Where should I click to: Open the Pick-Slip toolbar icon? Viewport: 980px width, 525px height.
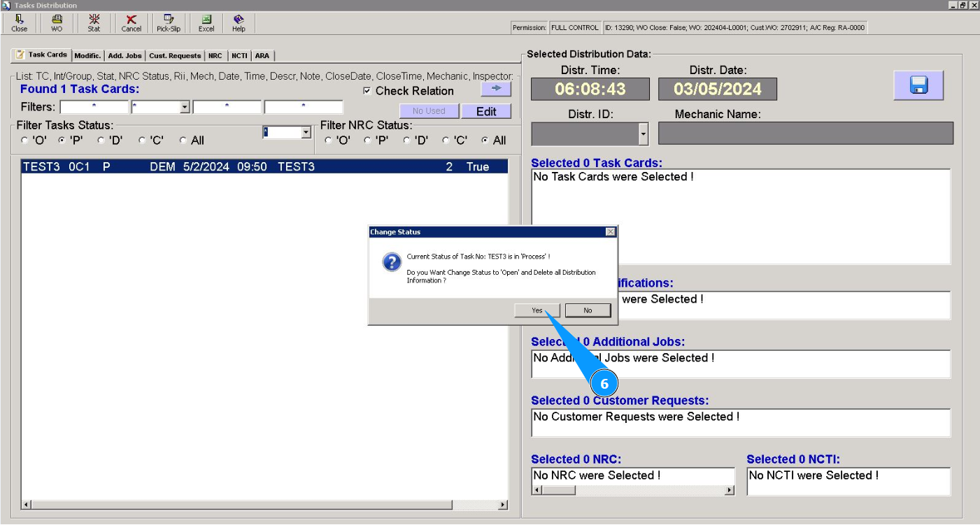pos(169,23)
